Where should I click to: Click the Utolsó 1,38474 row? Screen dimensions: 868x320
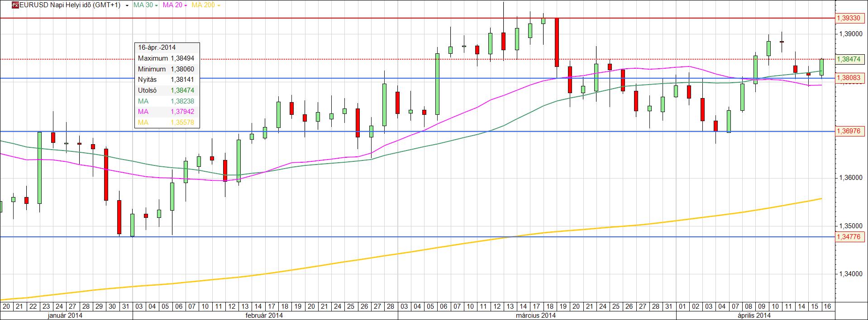click(x=166, y=90)
